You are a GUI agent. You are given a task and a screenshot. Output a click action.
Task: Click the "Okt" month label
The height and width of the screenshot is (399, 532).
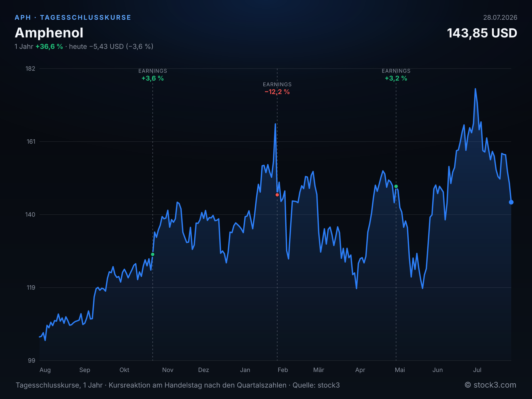pos(124,370)
